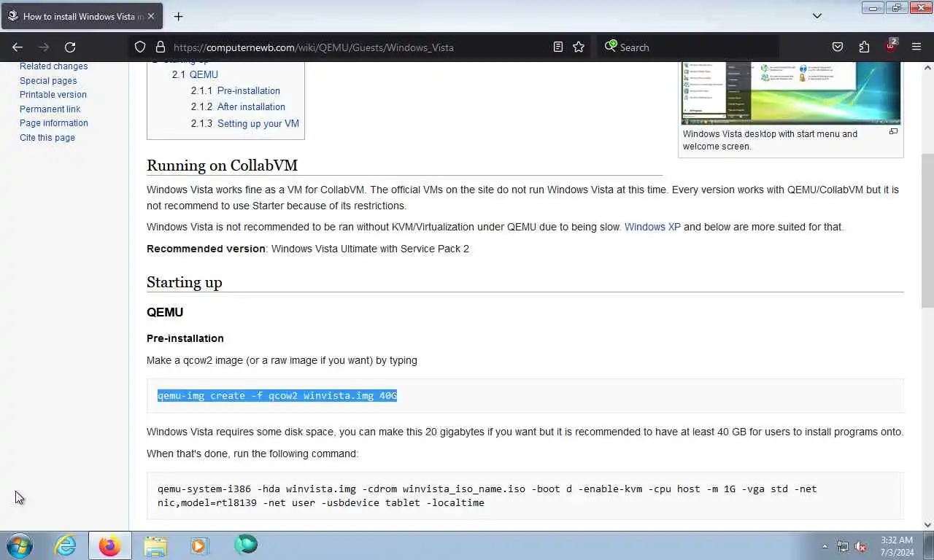Click the forward navigation arrow
Viewport: 934px width, 560px height.
tap(44, 47)
